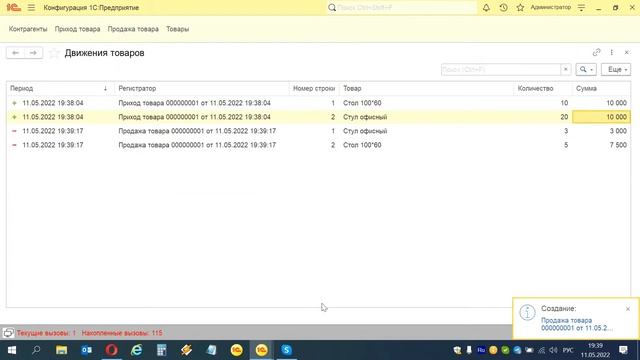
Task: Open Opera browser from taskbar
Action: 111,350
